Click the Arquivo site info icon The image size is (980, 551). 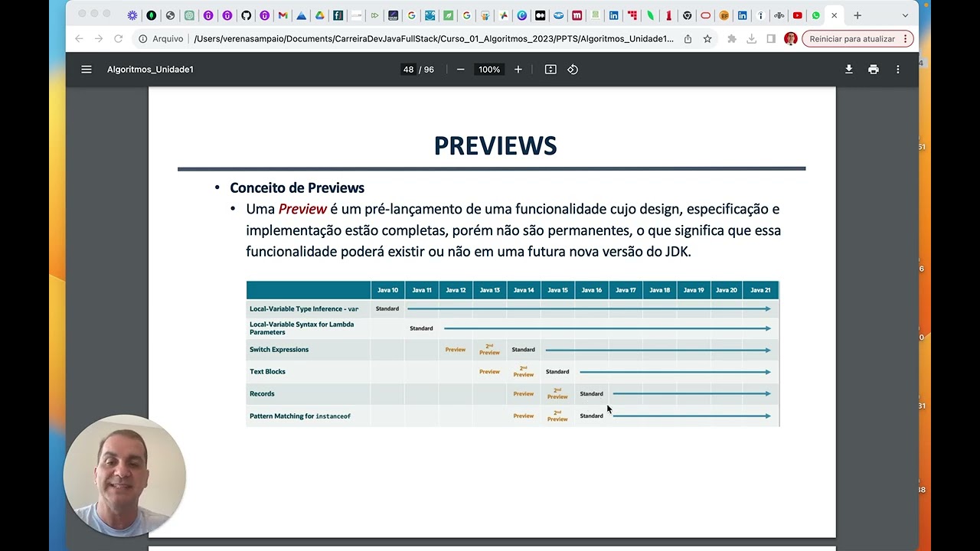coord(143,38)
